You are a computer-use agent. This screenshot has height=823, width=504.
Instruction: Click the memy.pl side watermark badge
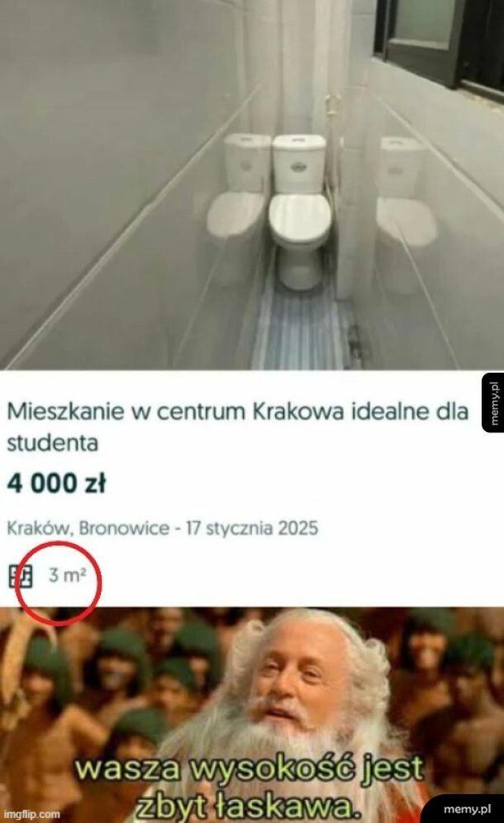tap(493, 402)
